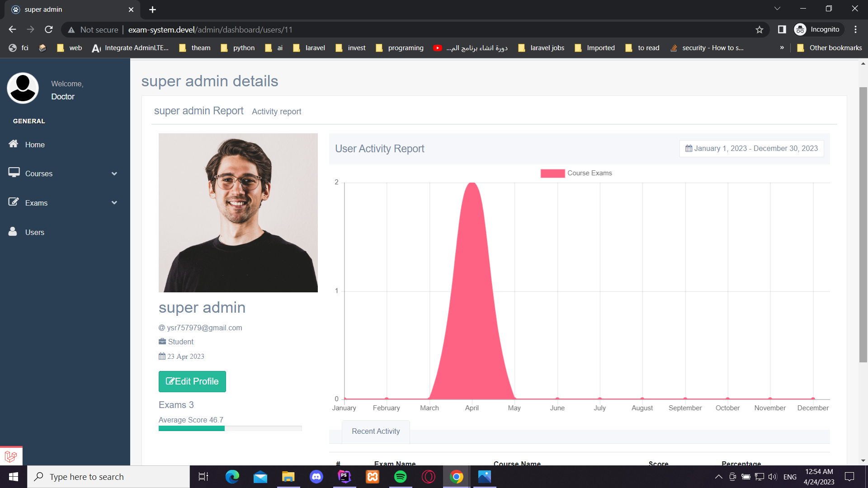Toggle the Course Exams legend swatch
Image resolution: width=868 pixels, height=488 pixels.
pyautogui.click(x=552, y=173)
